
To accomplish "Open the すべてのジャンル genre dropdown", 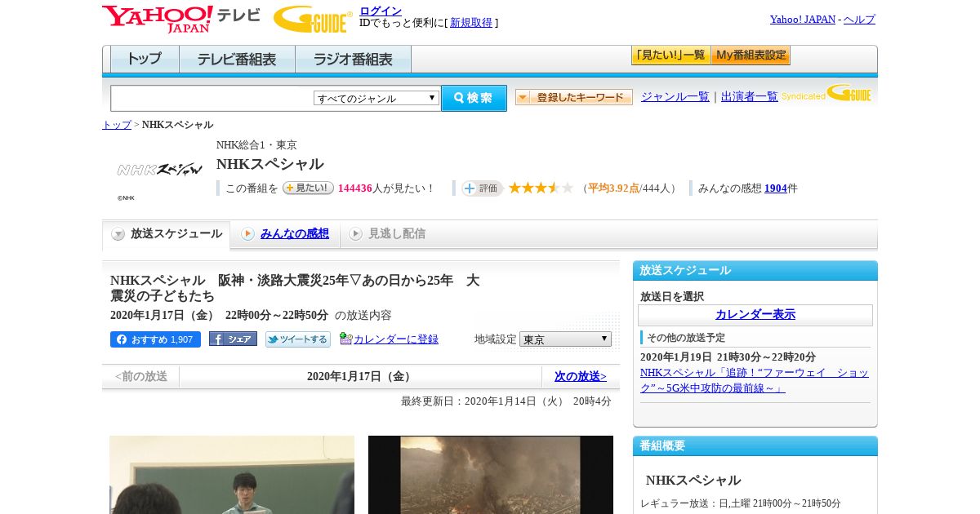I will tap(376, 98).
